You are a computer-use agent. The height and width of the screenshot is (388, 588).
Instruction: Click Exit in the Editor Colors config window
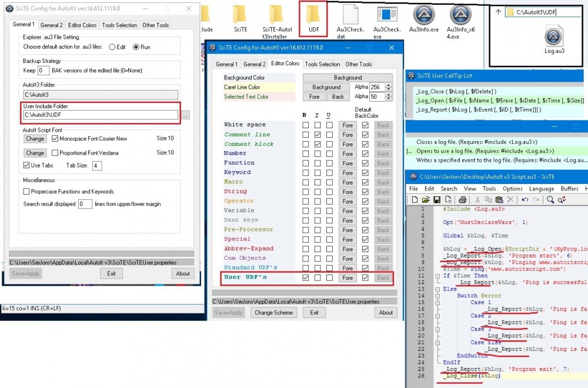click(x=314, y=313)
